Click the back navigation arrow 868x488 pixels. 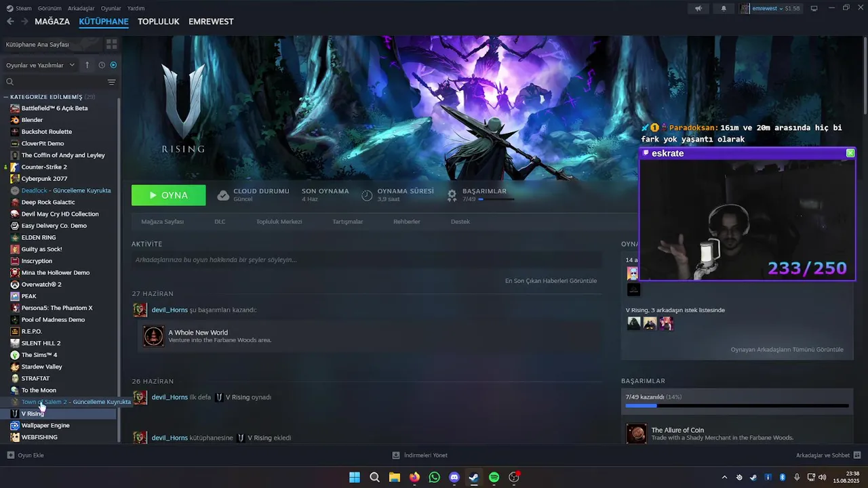click(10, 22)
